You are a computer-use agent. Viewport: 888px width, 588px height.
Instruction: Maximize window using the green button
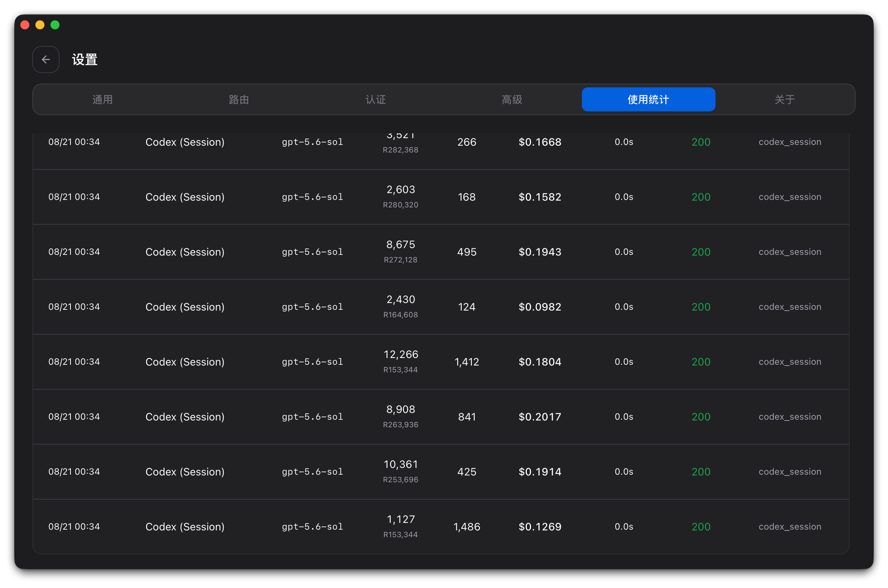coord(55,25)
